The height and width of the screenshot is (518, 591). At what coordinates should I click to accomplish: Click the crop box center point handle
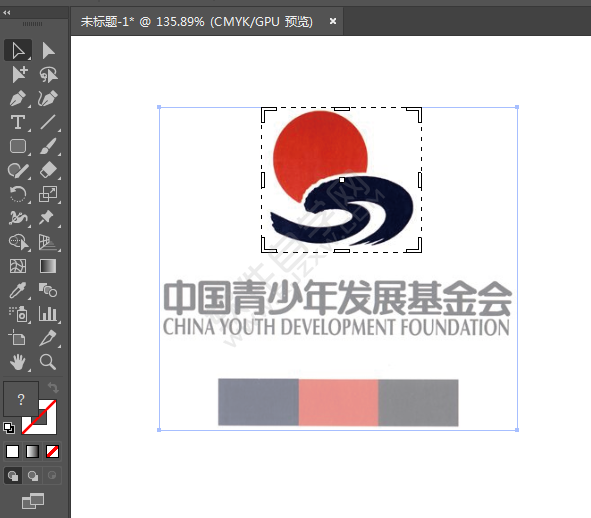tap(342, 180)
